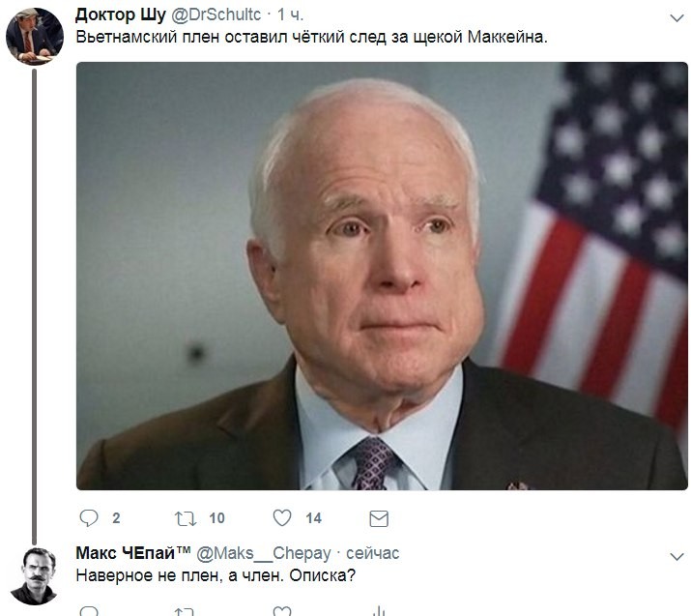This screenshot has width=691, height=616.
Task: Click the retweet count of 10
Action: coord(216,518)
